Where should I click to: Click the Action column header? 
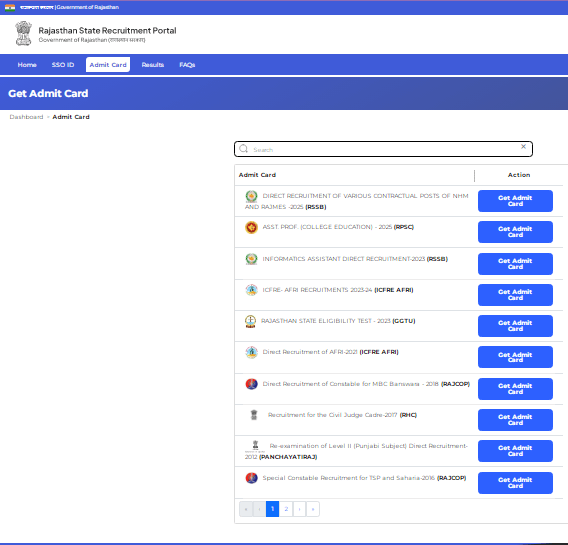(519, 175)
